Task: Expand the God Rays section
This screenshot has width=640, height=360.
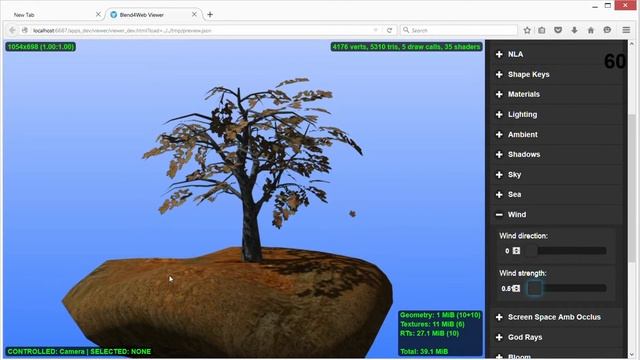Action: 557,337
